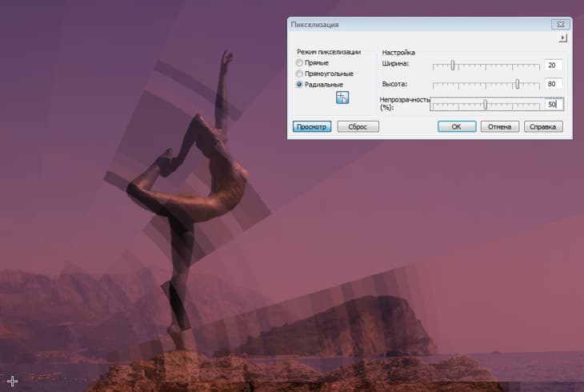584x392 pixels.
Task: Click the Сброс reset button
Action: (358, 126)
